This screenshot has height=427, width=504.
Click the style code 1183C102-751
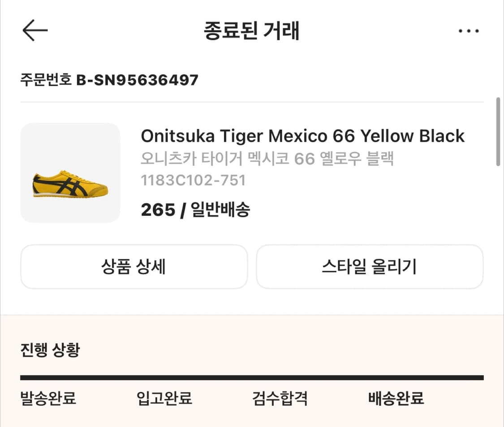(193, 181)
